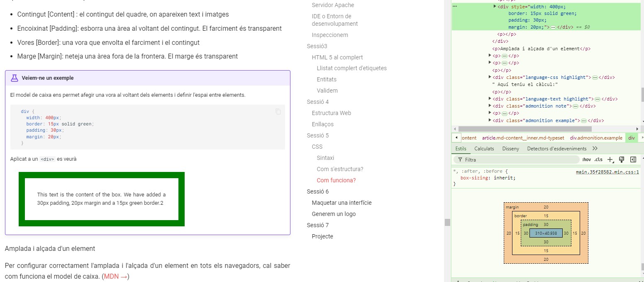
Task: Go to Com s'estructura? page
Action: coord(340,169)
